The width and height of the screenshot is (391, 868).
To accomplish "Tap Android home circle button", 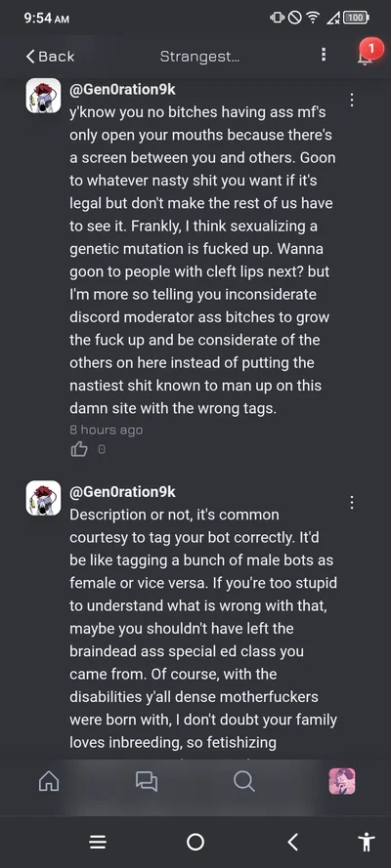I will (x=195, y=842).
